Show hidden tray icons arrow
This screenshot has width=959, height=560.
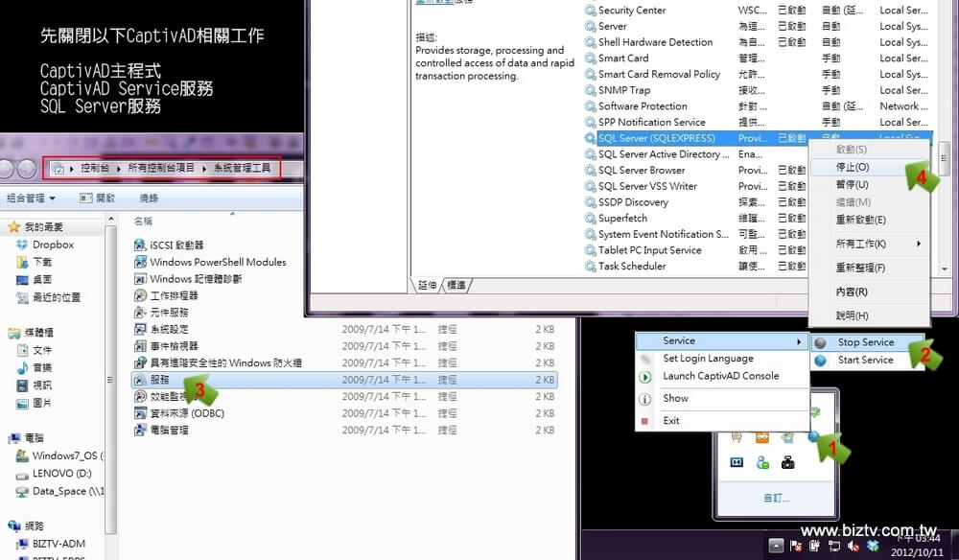click(776, 546)
